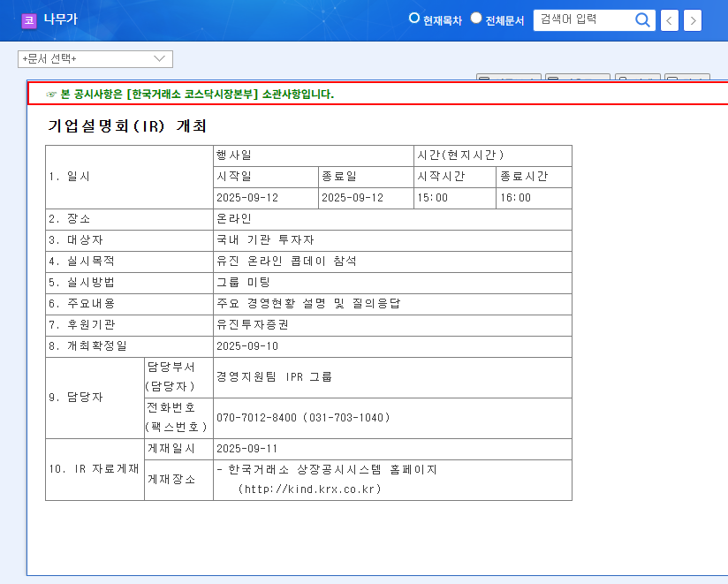Click the left arrow navigation icon

point(669,19)
